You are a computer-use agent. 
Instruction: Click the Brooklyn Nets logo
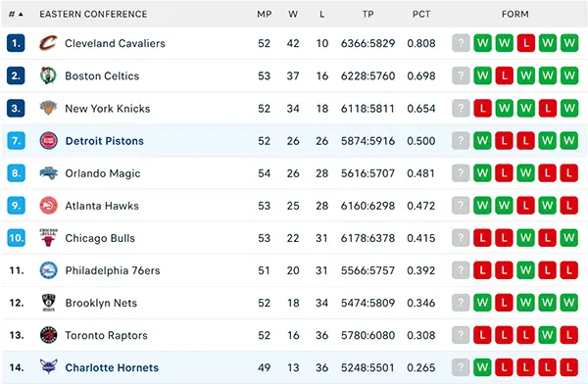click(x=48, y=303)
